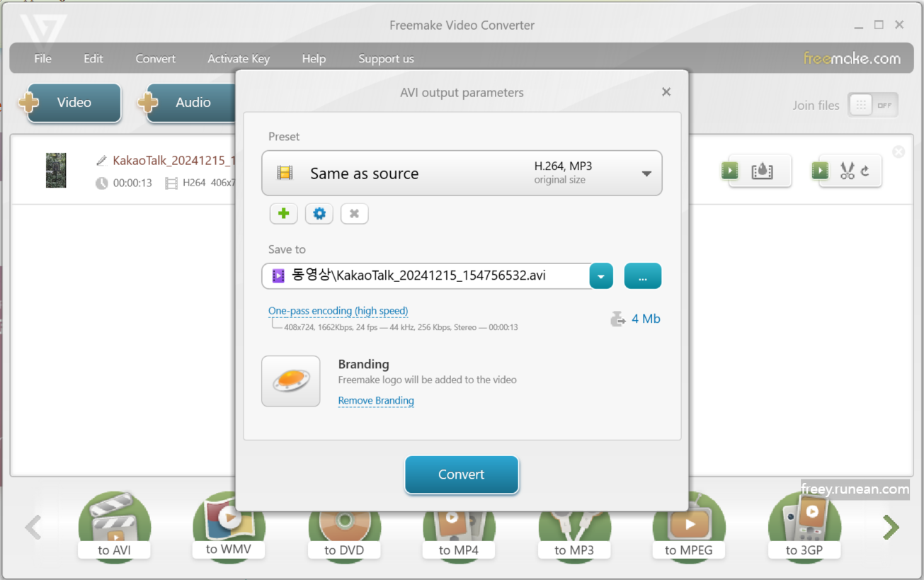The height and width of the screenshot is (580, 924).
Task: Click the Remove Branding link
Action: [375, 400]
